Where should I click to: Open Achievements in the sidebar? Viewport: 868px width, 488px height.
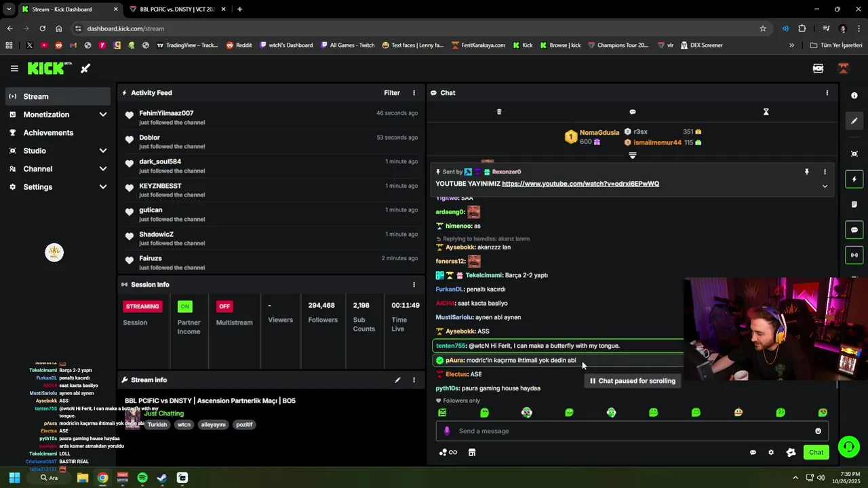[x=58, y=133]
